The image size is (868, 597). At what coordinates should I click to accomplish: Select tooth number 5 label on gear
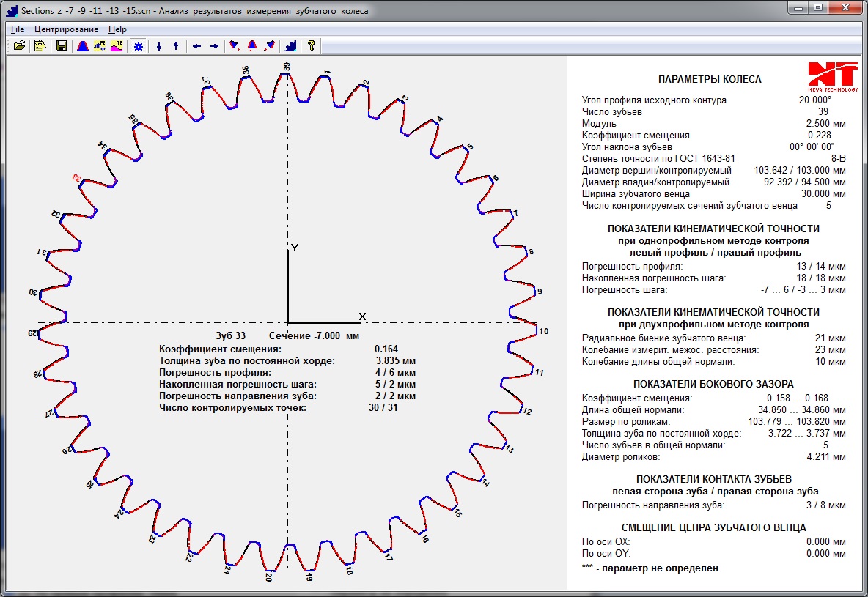click(x=470, y=147)
